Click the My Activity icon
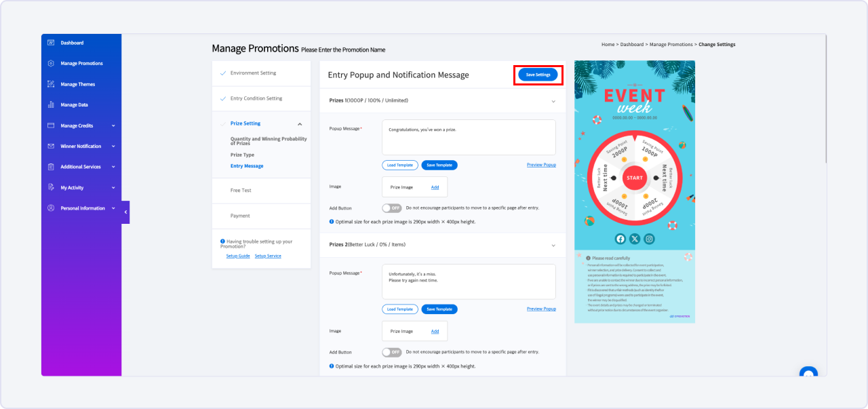This screenshot has height=409, width=868. (x=51, y=188)
